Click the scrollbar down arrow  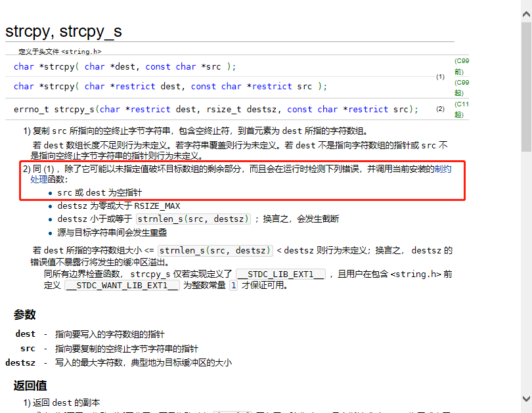(x=526, y=399)
